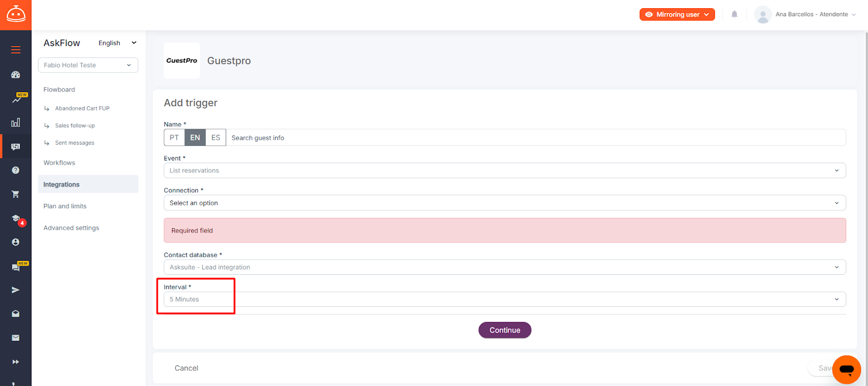Switch name language to PT
This screenshot has height=386, width=868.
pos(174,138)
